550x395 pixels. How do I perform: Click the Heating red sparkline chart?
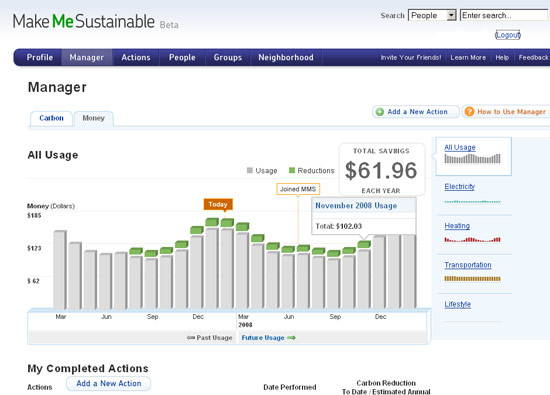[x=472, y=240]
